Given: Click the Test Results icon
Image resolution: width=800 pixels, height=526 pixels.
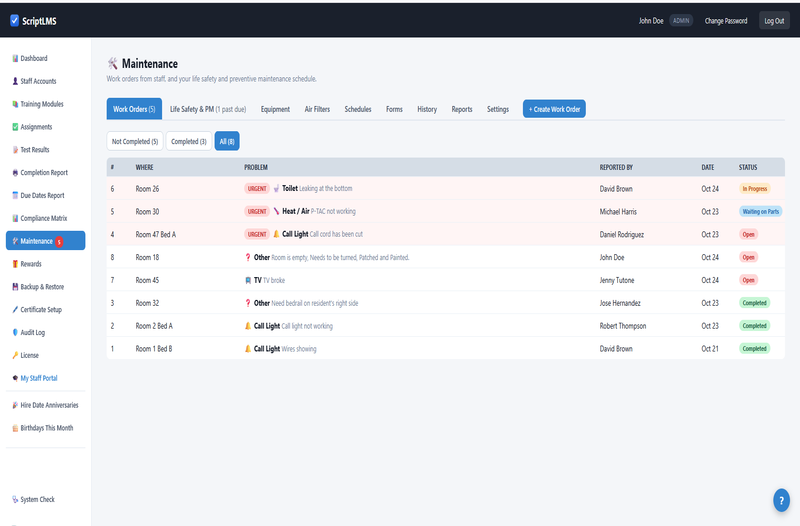Looking at the screenshot, I should pos(15,149).
